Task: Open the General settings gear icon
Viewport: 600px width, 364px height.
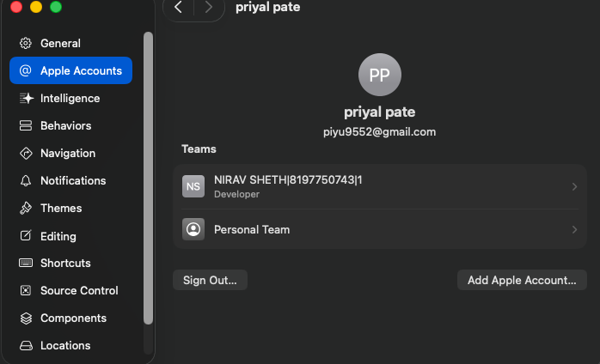Action: [x=26, y=43]
